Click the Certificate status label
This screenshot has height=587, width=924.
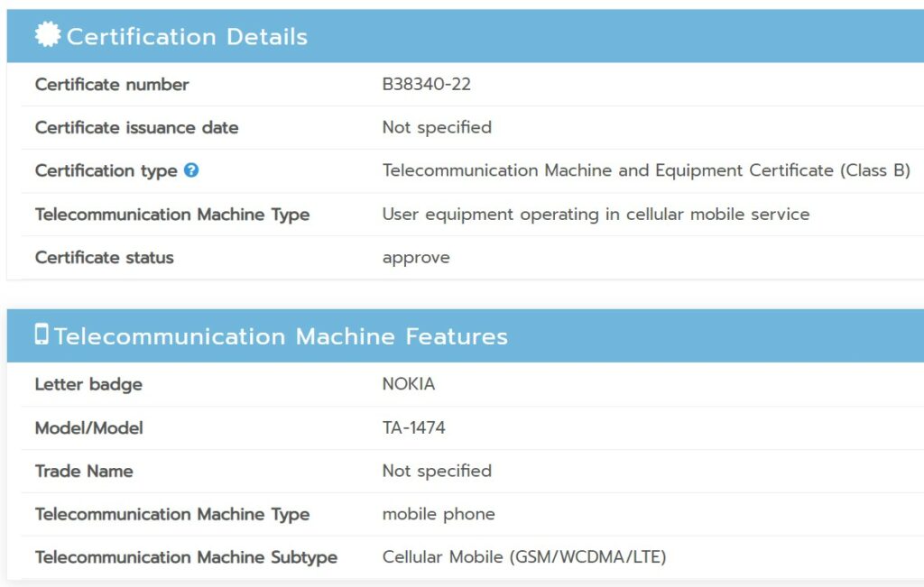[x=105, y=257]
